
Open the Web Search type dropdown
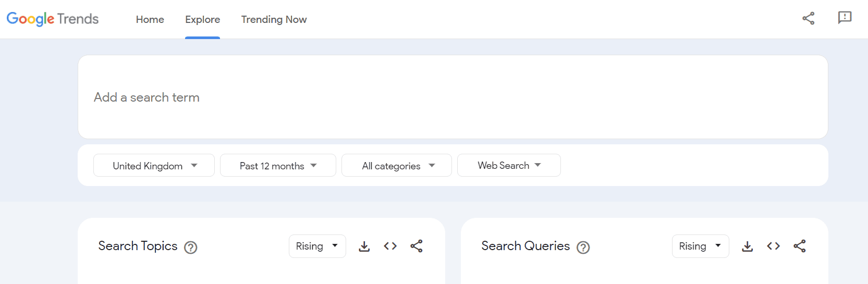point(509,165)
